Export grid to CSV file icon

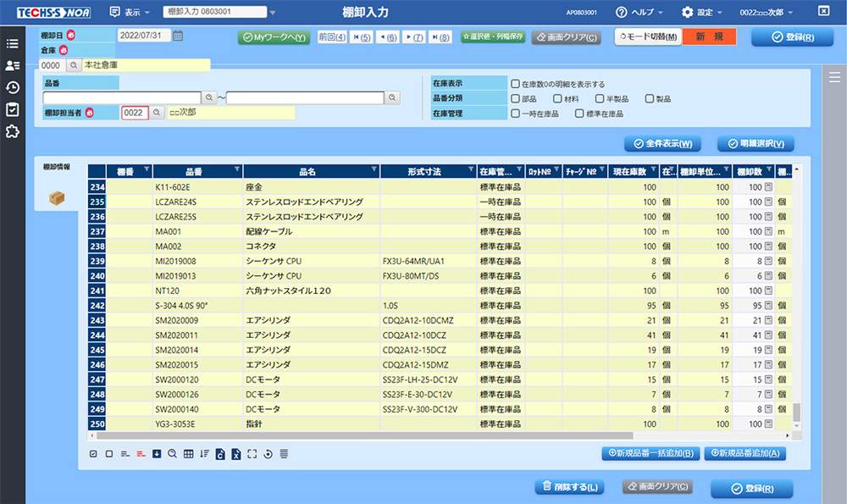coord(220,454)
